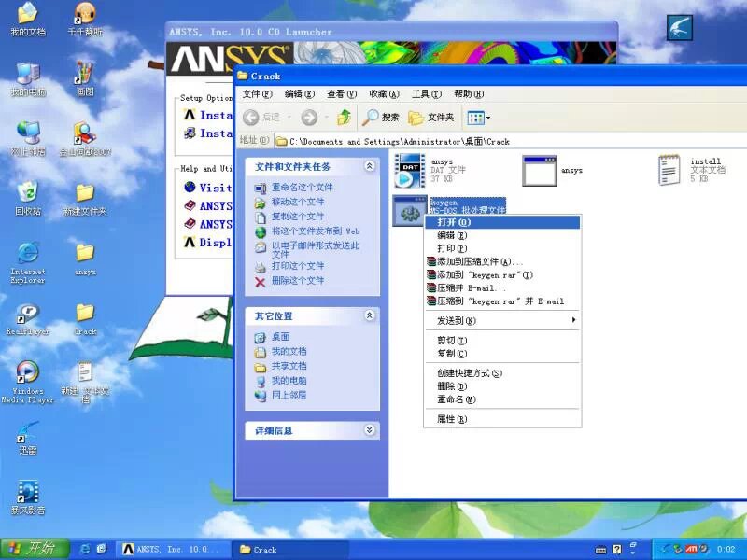Switch to ANSYS, Inc. 10.0 taskbar button

[x=172, y=550]
